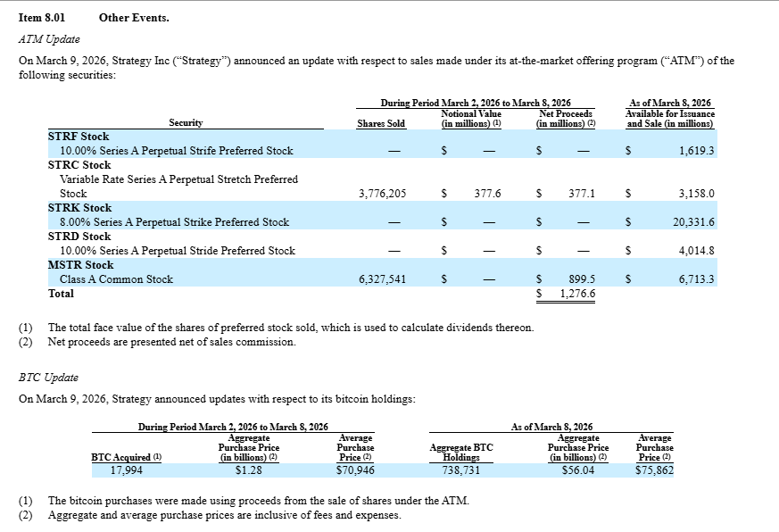Click the 20,331.6 available for issuance value
The height and width of the screenshot is (532, 779).
tap(692, 222)
